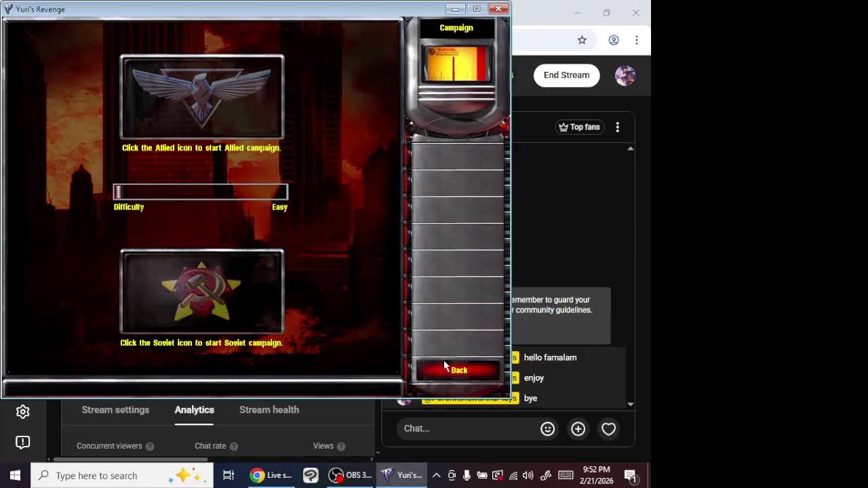The height and width of the screenshot is (488, 868).
Task: Open the feedback icon in the sidebar
Action: pos(22,443)
